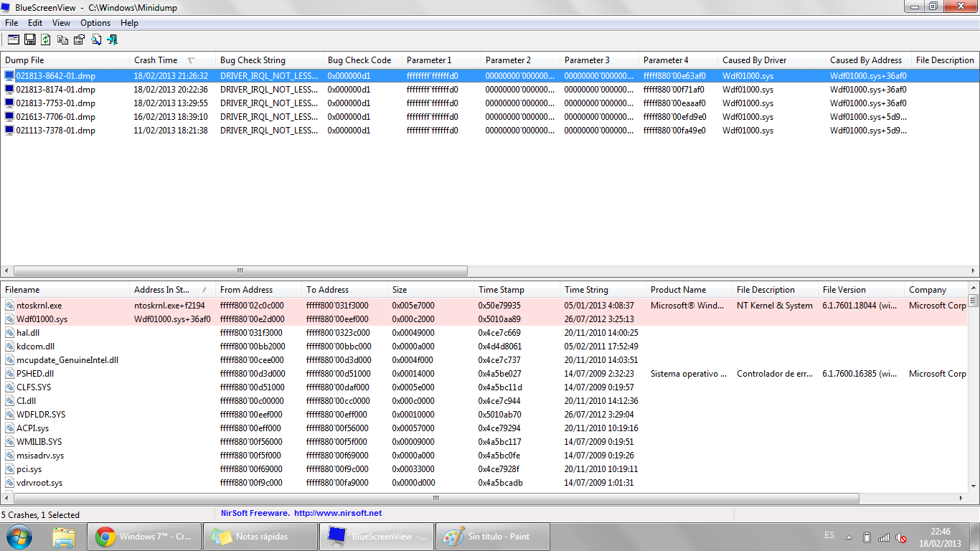Select the vdrvroot.sys row
The height and width of the screenshot is (551, 980).
point(484,483)
